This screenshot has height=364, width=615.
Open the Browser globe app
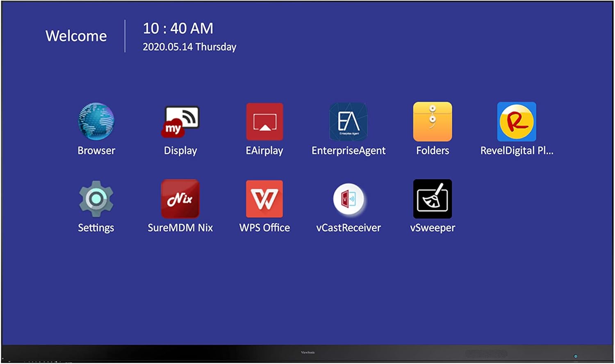[96, 122]
